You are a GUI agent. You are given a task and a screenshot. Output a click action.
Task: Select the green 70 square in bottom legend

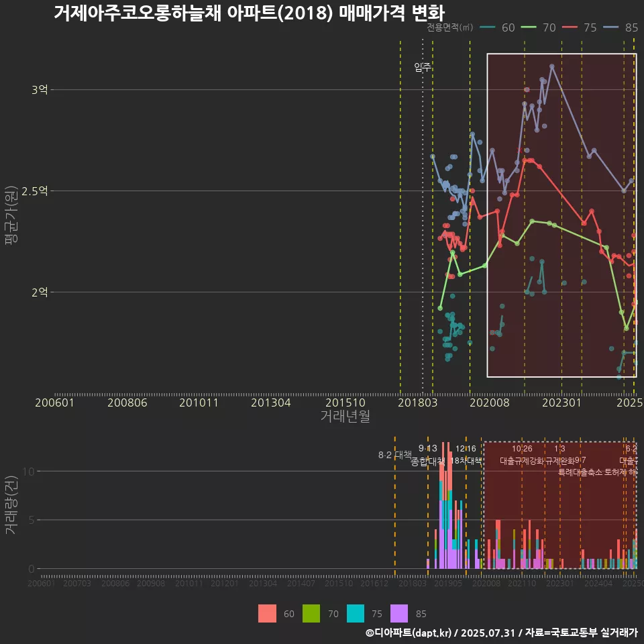tap(311, 614)
